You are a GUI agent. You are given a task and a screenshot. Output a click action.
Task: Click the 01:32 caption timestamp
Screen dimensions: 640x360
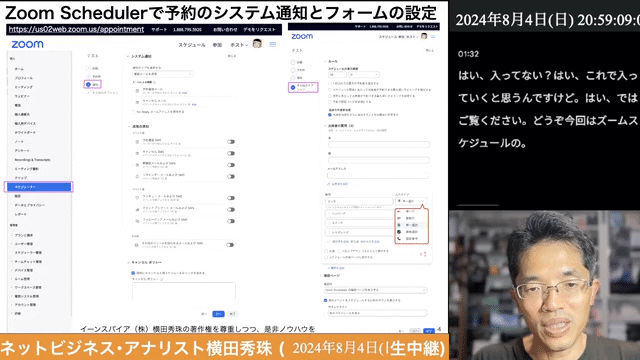coord(468,54)
